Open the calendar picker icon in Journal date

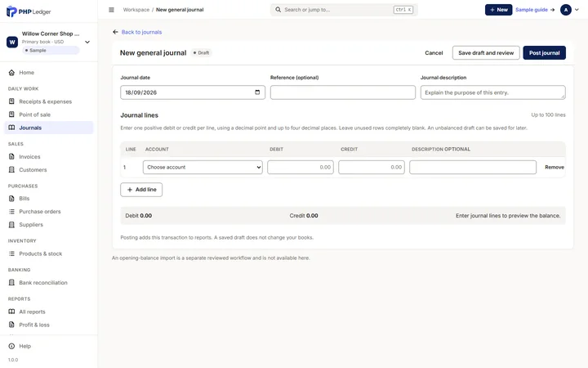tap(257, 92)
